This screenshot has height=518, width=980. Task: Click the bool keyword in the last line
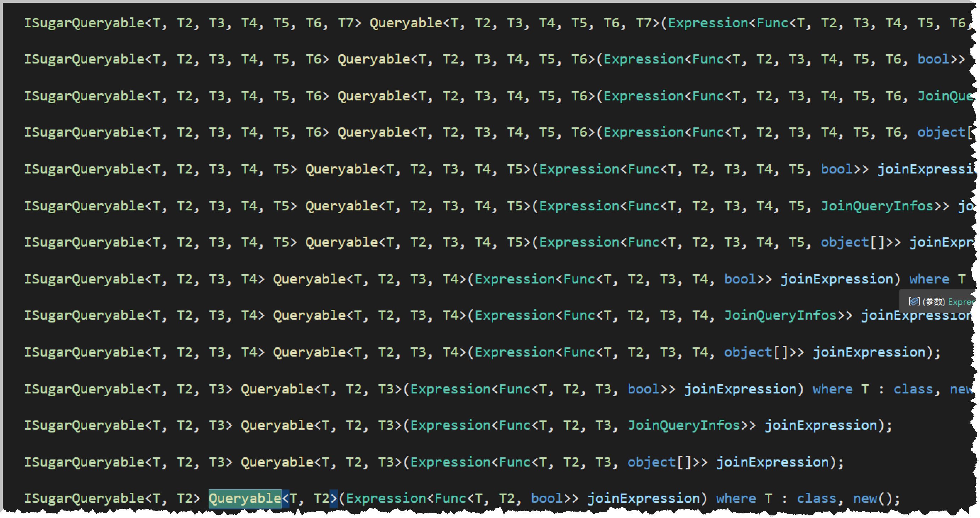547,498
